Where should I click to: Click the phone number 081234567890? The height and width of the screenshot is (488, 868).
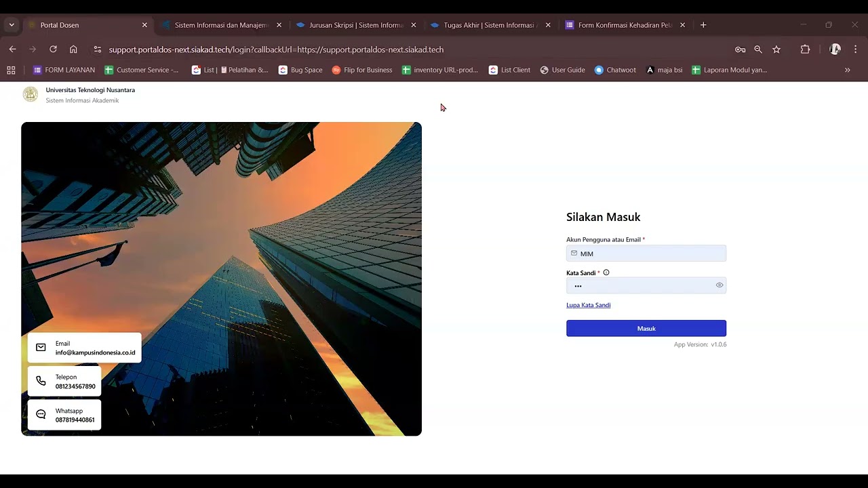(x=75, y=386)
